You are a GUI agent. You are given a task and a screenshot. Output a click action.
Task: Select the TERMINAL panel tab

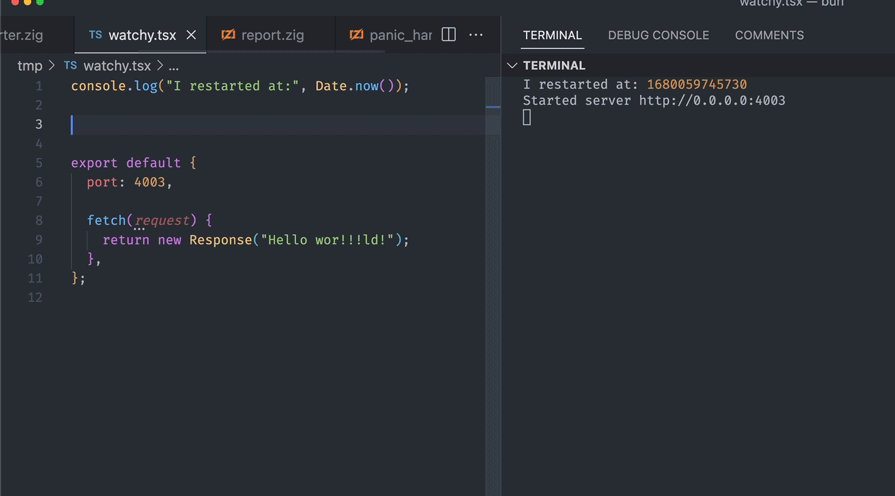tap(552, 35)
